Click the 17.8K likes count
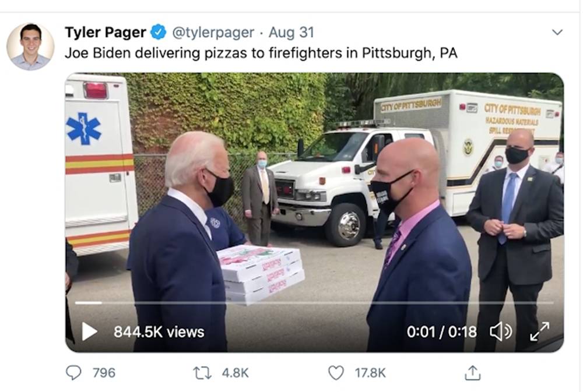The height and width of the screenshot is (392, 583). tap(370, 373)
